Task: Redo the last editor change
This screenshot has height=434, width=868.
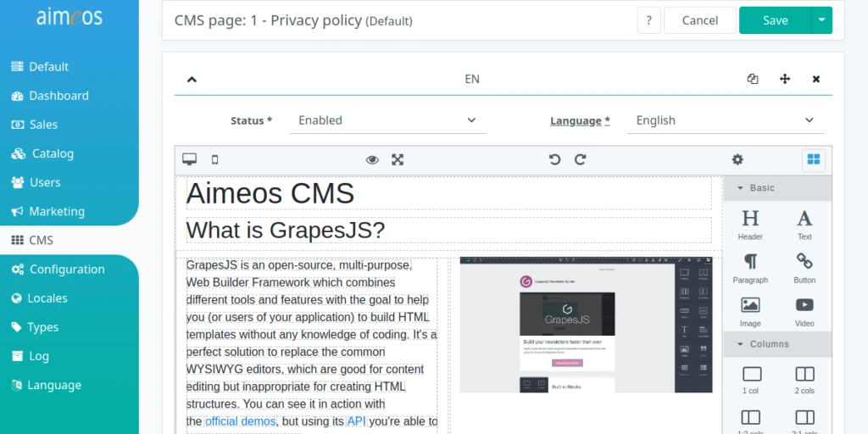Action: (x=580, y=160)
